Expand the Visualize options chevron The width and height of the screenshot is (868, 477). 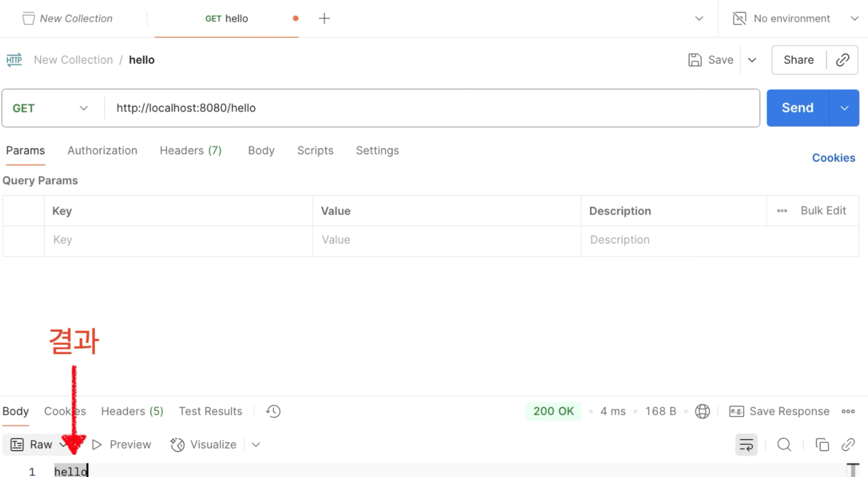256,445
